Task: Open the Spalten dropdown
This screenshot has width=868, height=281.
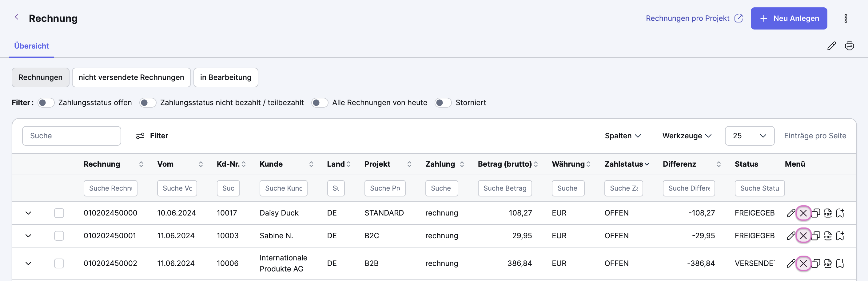Action: (x=623, y=136)
